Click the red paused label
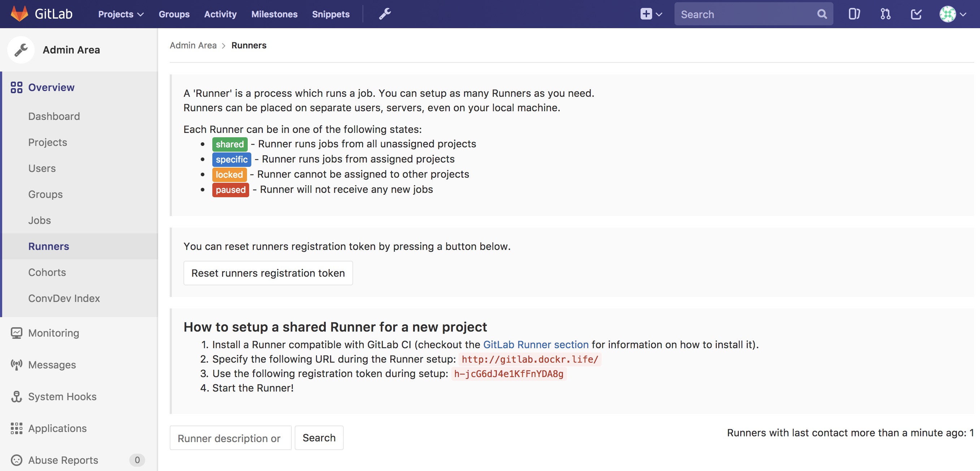This screenshot has width=980, height=471. (x=230, y=190)
